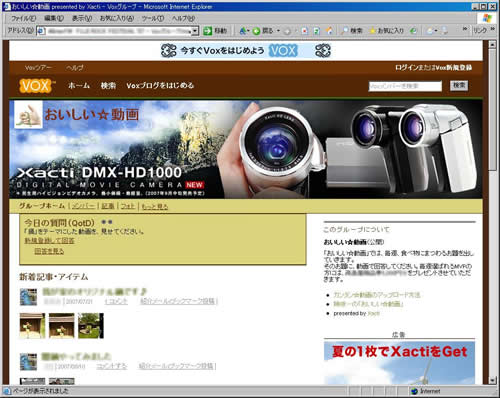Click the vertical scrollbar down arrow

click(x=492, y=380)
